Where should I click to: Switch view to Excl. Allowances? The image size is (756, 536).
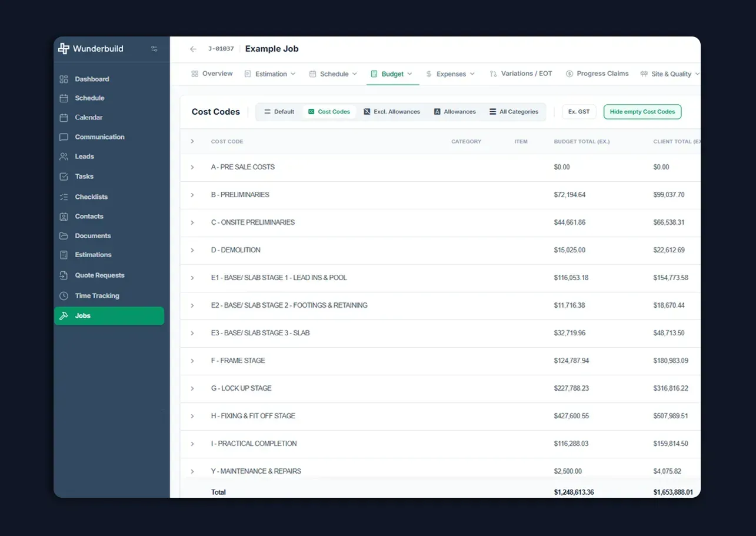[392, 112]
